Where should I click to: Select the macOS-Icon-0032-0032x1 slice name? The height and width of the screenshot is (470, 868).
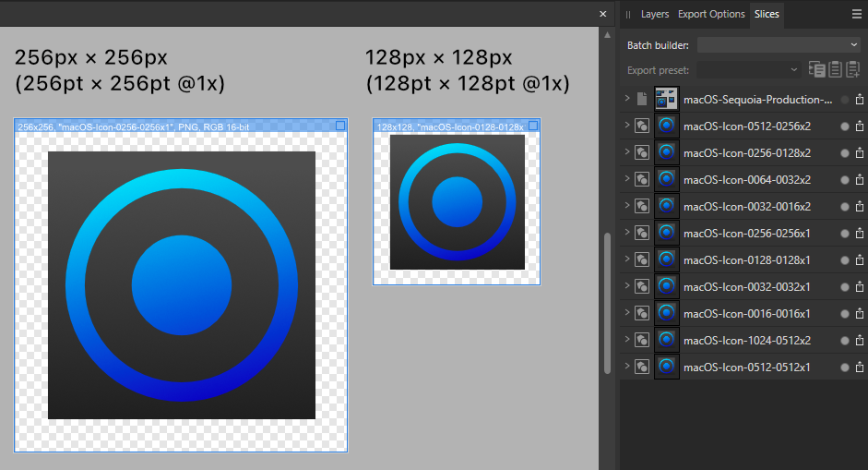pyautogui.click(x=747, y=287)
